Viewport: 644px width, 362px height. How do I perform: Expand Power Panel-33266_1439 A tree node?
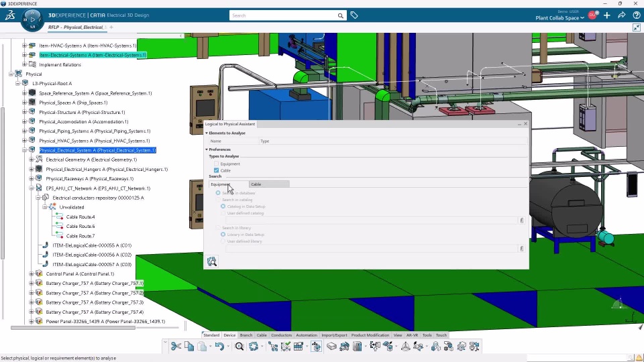tap(32, 321)
